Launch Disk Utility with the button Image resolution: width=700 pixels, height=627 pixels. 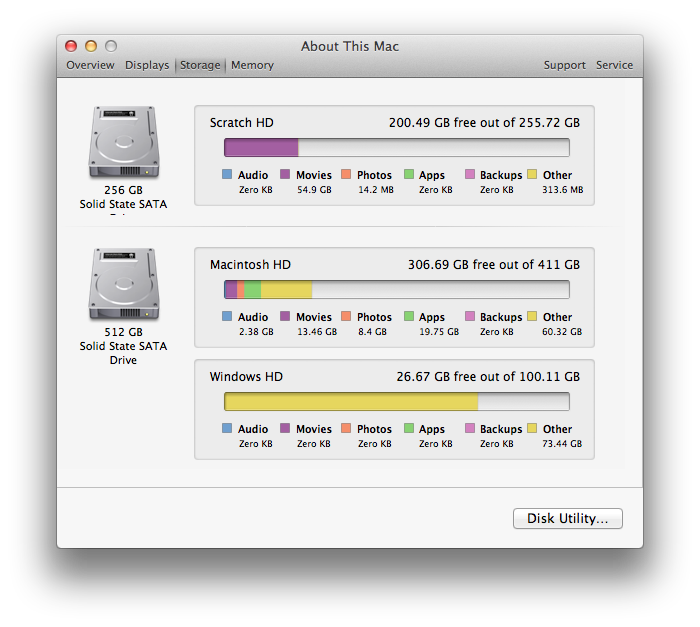(x=567, y=518)
